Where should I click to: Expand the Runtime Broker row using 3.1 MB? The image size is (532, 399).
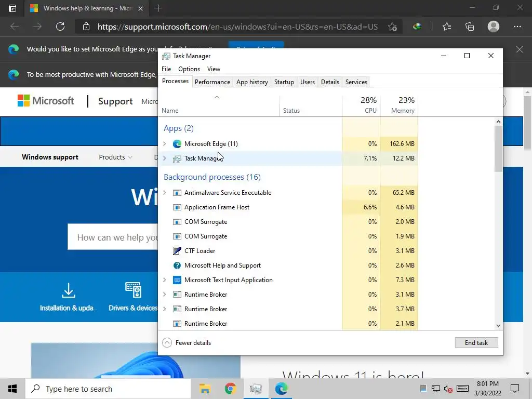coord(165,295)
